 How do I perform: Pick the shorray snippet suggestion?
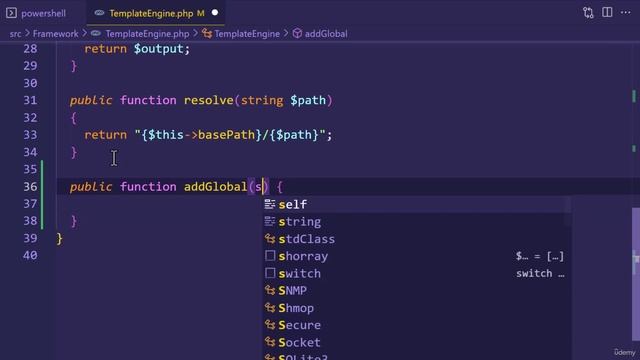click(x=416, y=256)
